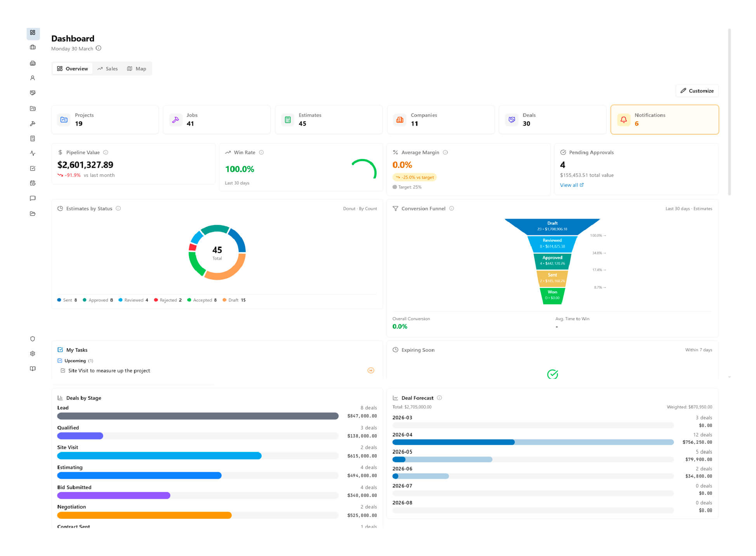Open the calculator Estimates icon in sidebar
This screenshot has height=556, width=756.
click(x=33, y=138)
